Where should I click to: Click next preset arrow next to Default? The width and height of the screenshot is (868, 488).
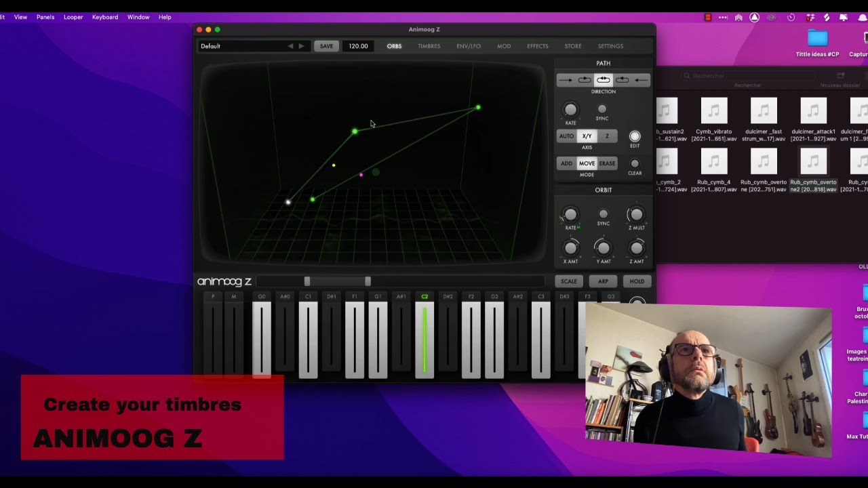pyautogui.click(x=302, y=46)
